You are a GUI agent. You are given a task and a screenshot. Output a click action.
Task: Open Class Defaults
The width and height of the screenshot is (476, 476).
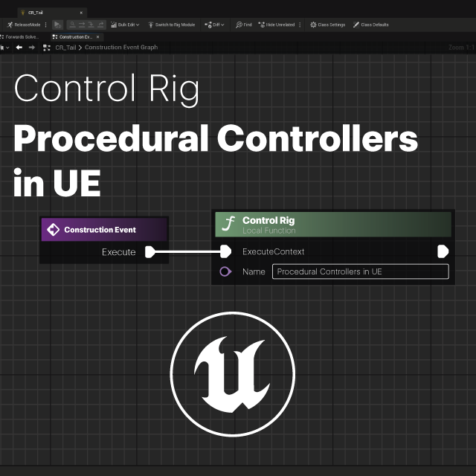pos(370,25)
